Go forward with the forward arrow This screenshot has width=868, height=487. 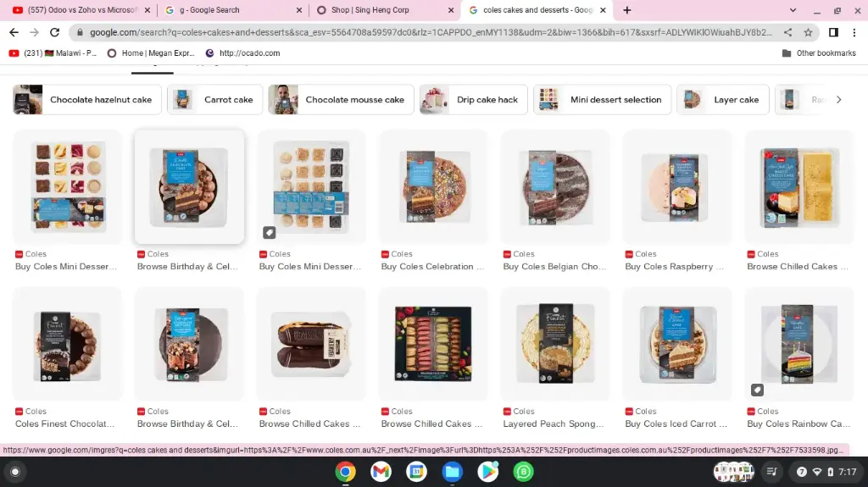tap(34, 33)
